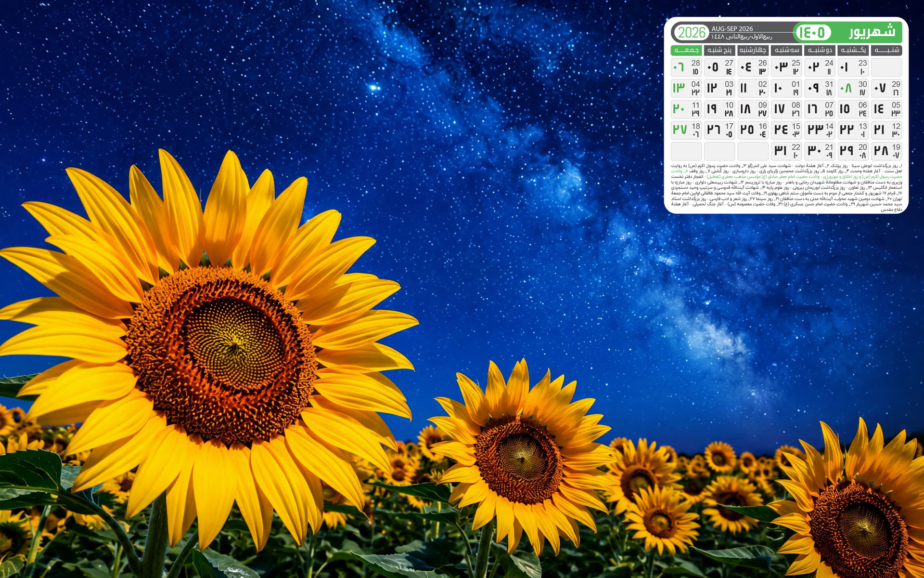Click Shahrivar day ۱۱ cell (September 02)
Viewport: 924px width, 578px height.
coord(753,88)
